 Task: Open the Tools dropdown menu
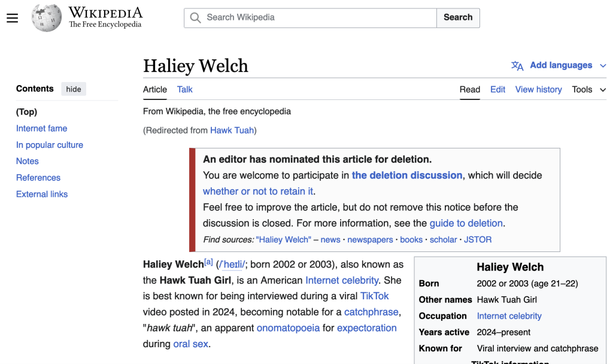(589, 90)
